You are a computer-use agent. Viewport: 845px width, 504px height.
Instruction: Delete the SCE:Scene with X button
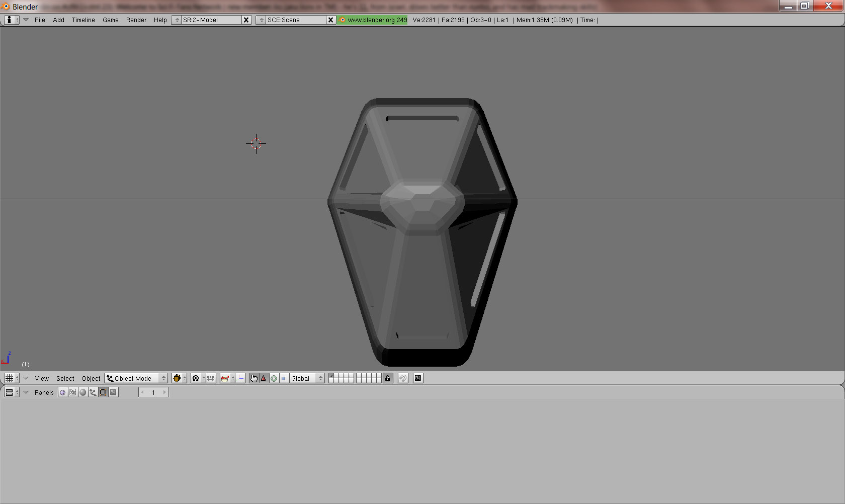coord(330,20)
